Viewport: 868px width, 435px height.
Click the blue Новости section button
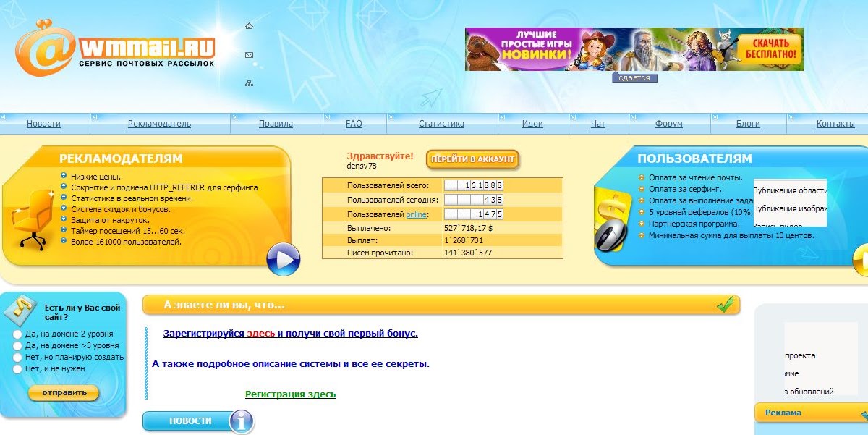pyautogui.click(x=190, y=421)
